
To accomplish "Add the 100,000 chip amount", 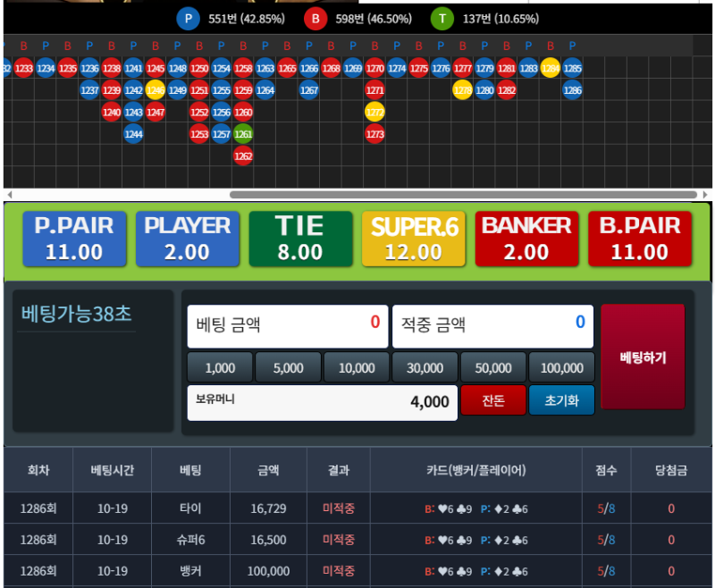I will click(562, 367).
